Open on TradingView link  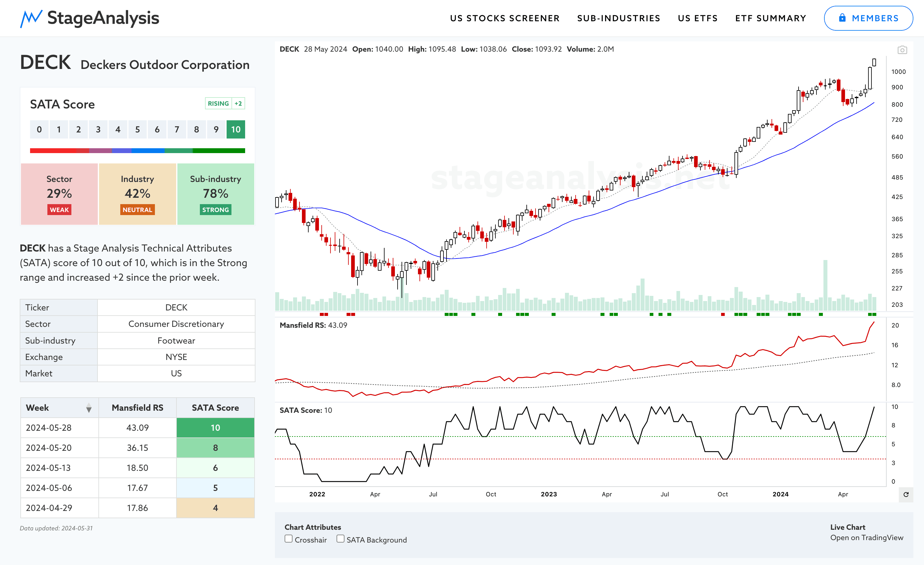click(x=867, y=537)
